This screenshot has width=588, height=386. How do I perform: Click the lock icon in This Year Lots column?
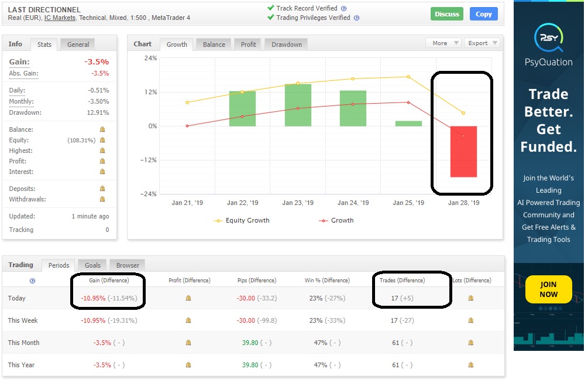click(x=470, y=365)
